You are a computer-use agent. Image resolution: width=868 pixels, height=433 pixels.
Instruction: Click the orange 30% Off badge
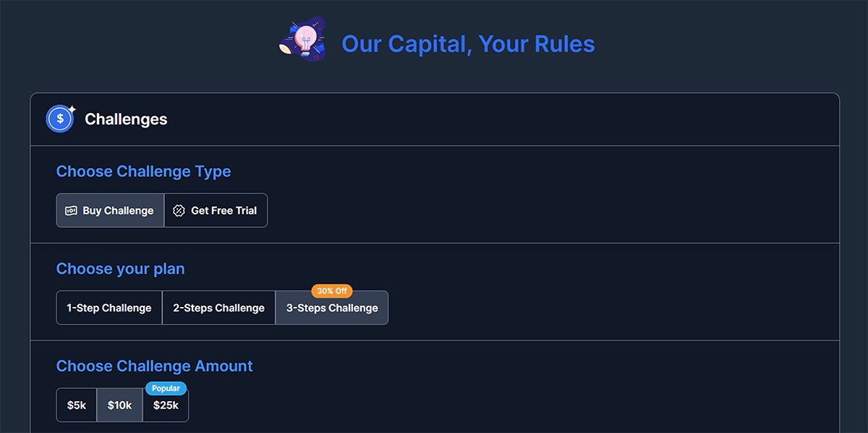point(332,291)
